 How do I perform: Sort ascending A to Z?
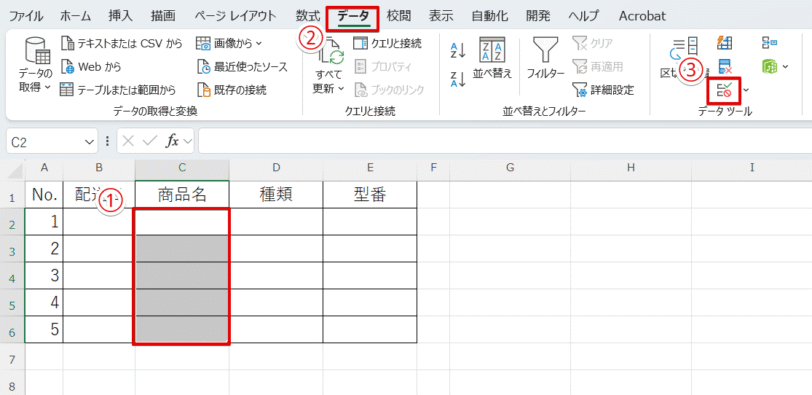pos(458,51)
